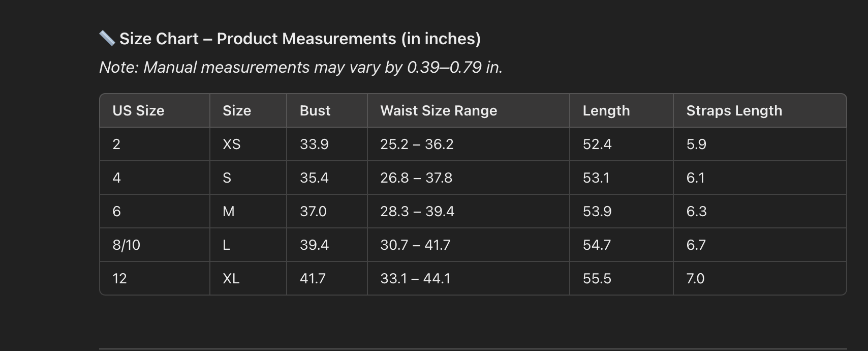Click the ruler emoji icon beside Size Chart
Image resolution: width=868 pixels, height=351 pixels.
click(107, 38)
